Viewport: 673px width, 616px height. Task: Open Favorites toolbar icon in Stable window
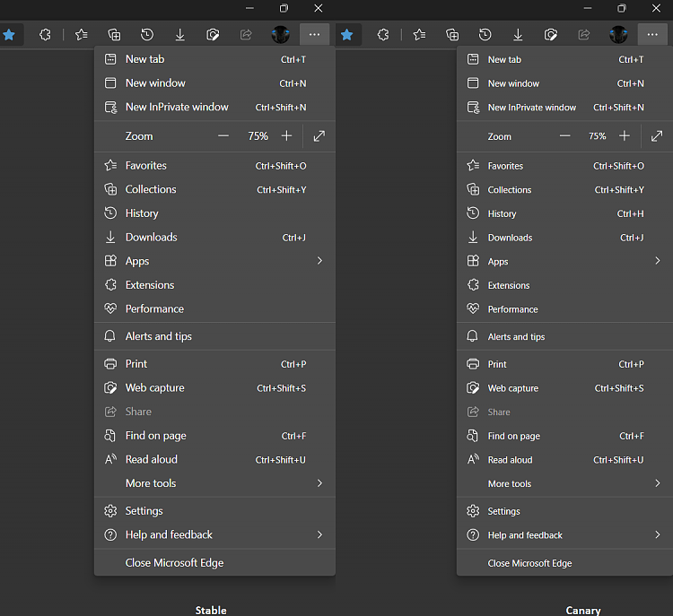point(81,34)
